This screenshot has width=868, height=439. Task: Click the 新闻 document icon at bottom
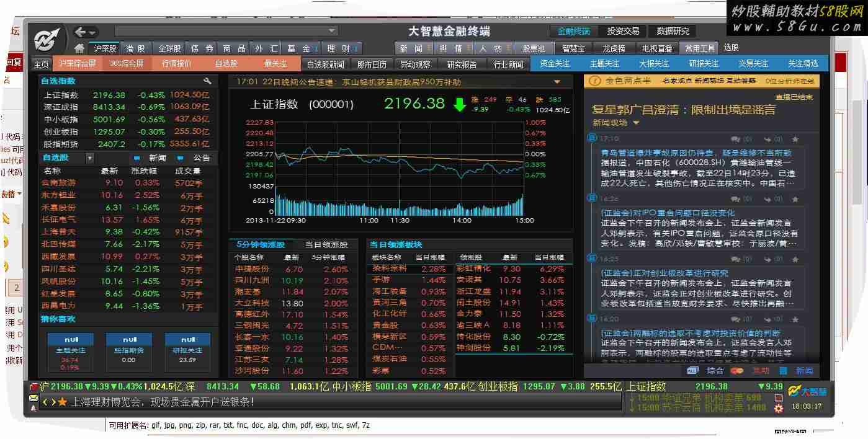[784, 371]
